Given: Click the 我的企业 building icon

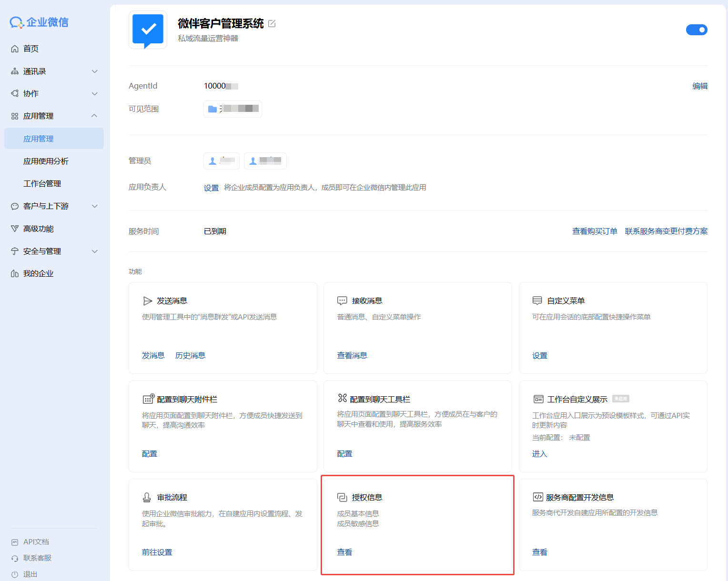Looking at the screenshot, I should (x=15, y=274).
